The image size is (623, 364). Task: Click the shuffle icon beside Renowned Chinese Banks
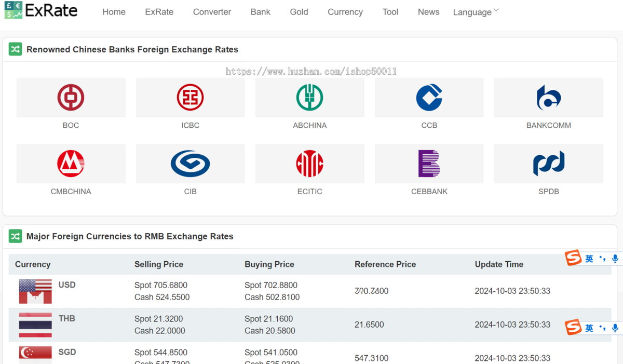tap(15, 49)
